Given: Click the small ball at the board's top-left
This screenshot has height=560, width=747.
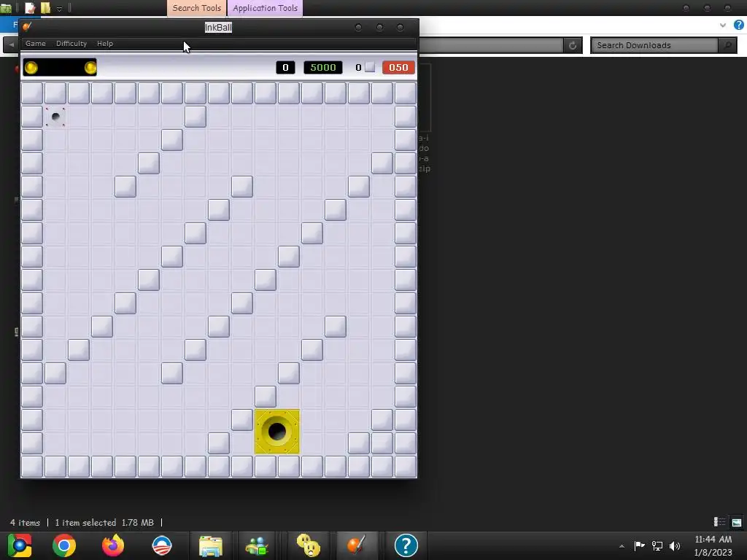Looking at the screenshot, I should tap(55, 117).
